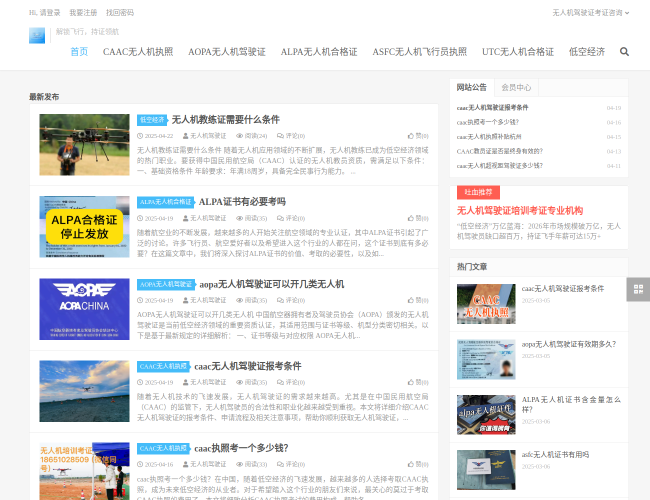Open announcement caac无人机驾驶证报考条件
The image size is (650, 500).
[x=492, y=108]
